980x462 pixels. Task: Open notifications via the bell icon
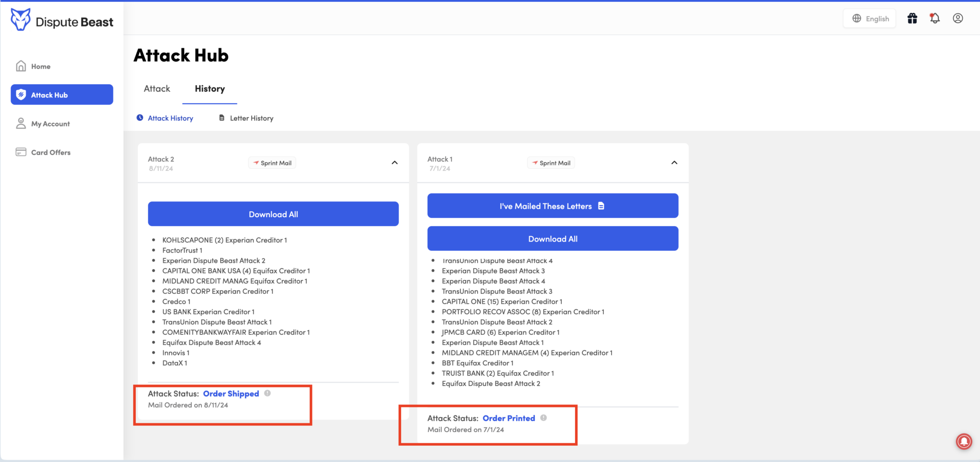click(x=935, y=18)
